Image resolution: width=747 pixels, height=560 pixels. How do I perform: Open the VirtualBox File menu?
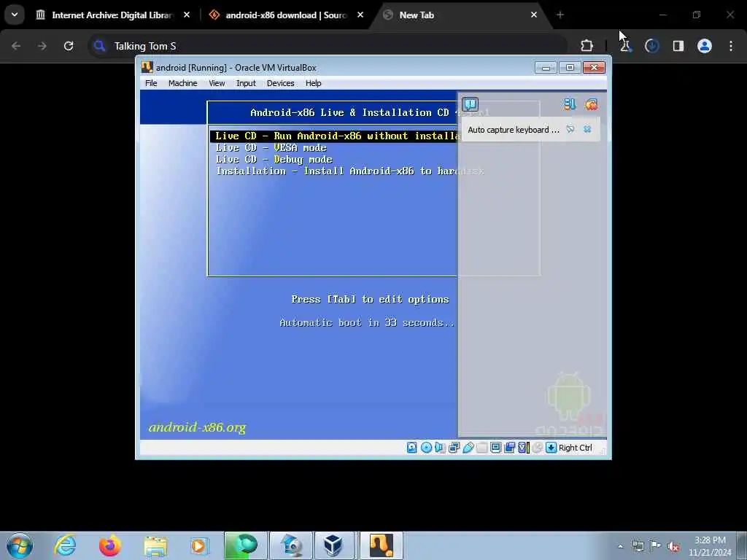151,83
